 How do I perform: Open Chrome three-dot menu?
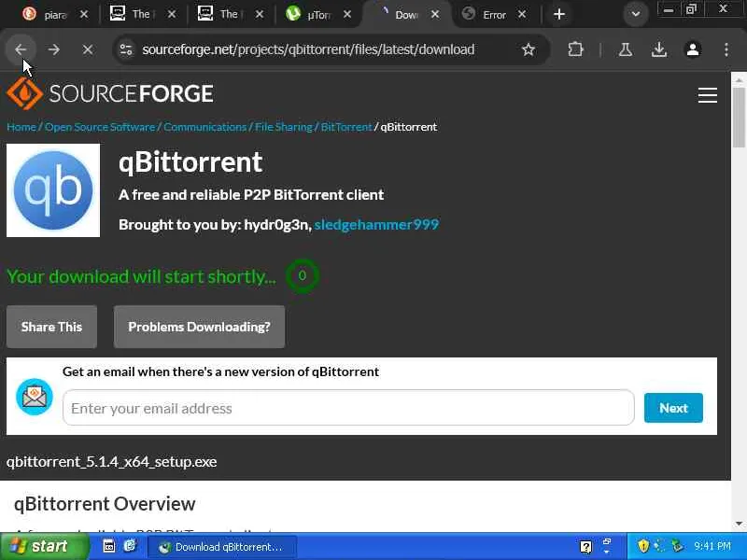tap(726, 49)
